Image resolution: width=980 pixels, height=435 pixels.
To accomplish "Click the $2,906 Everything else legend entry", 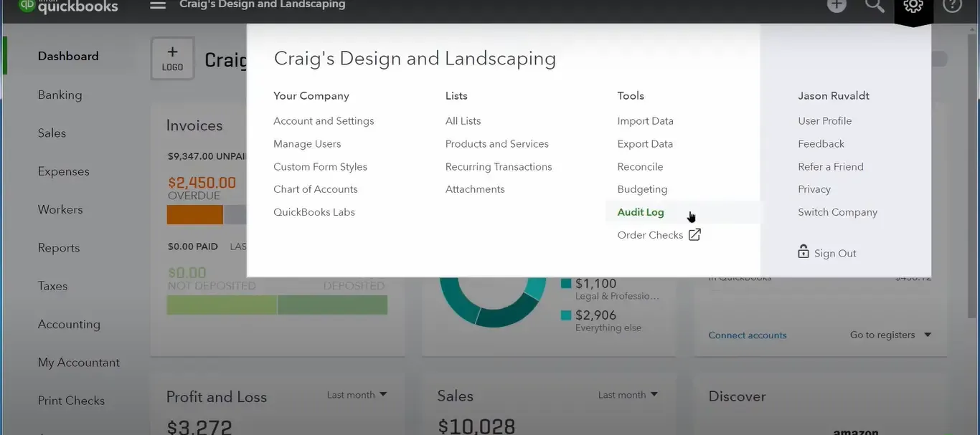I will pos(602,320).
